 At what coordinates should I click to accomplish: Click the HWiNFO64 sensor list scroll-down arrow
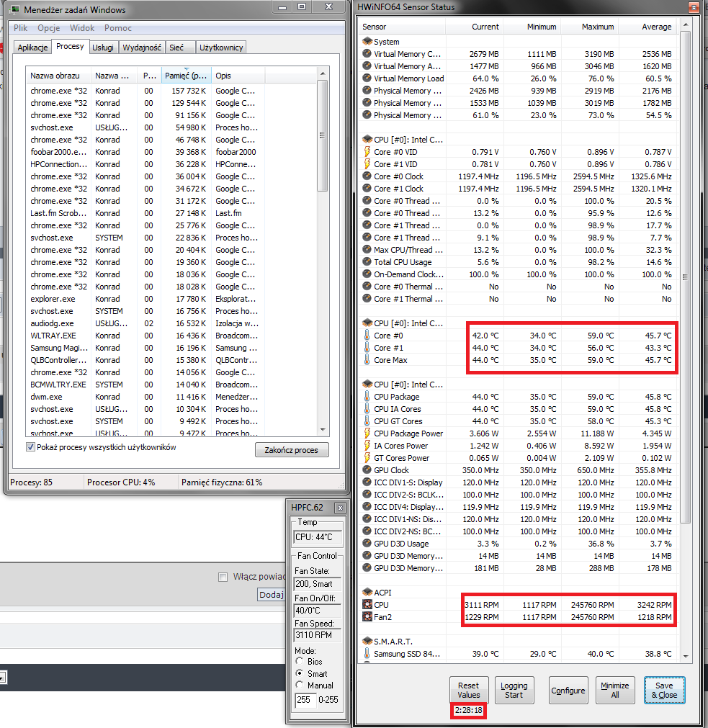(685, 656)
